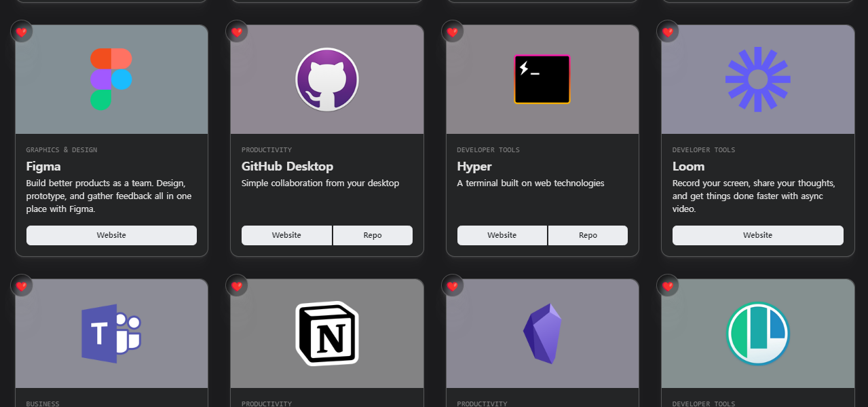Click the Microsoft Teams logo
The width and height of the screenshot is (868, 407).
pyautogui.click(x=111, y=334)
